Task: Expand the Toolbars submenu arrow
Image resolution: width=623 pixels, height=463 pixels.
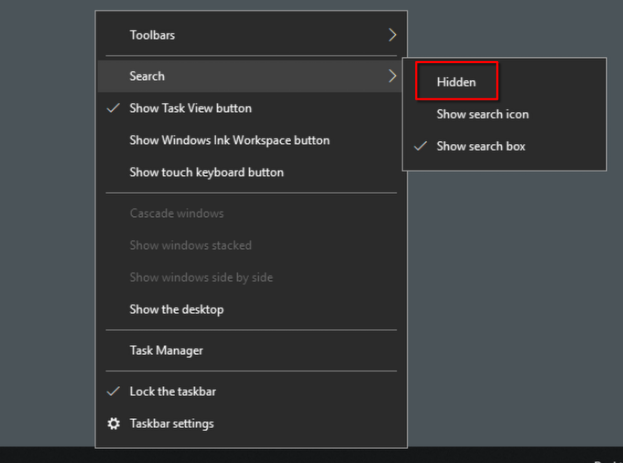Action: click(x=392, y=35)
